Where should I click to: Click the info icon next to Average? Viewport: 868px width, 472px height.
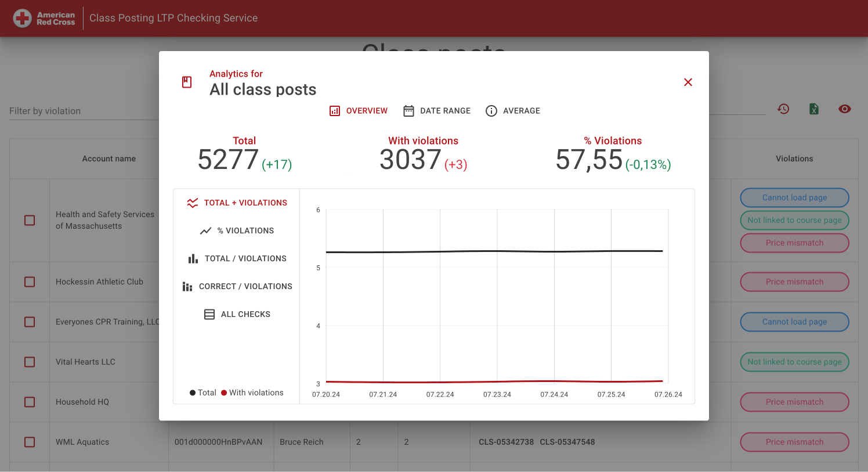(x=491, y=111)
